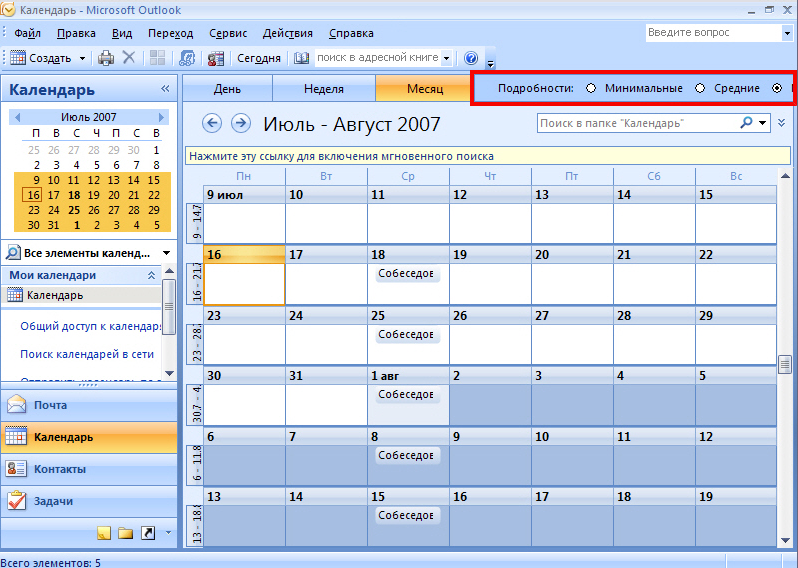Open the Контакты navigation button
Image resolution: width=798 pixels, height=568 pixels.
point(89,469)
